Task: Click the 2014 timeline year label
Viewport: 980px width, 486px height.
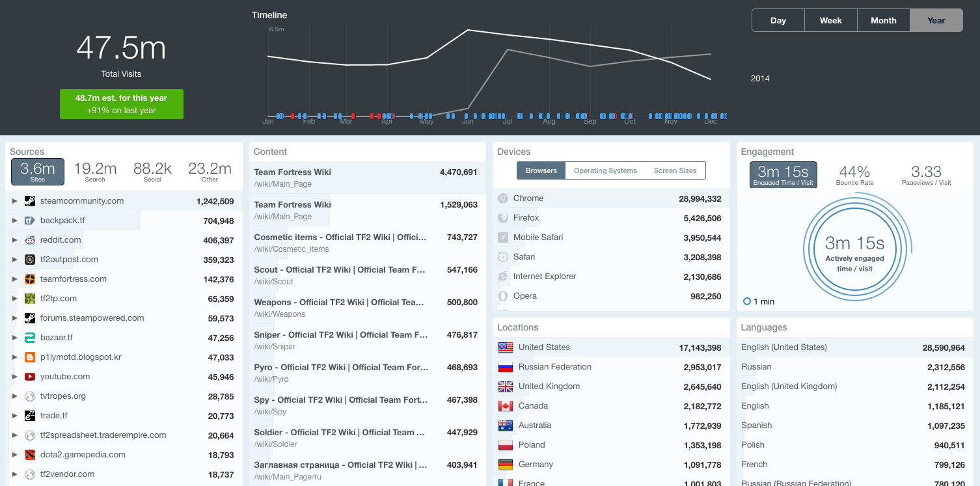Action: point(760,78)
